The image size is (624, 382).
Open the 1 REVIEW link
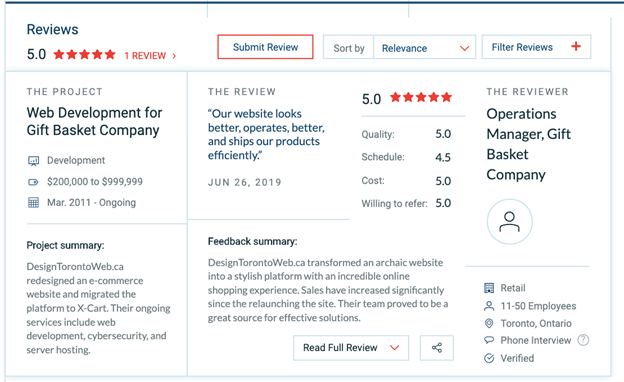150,56
